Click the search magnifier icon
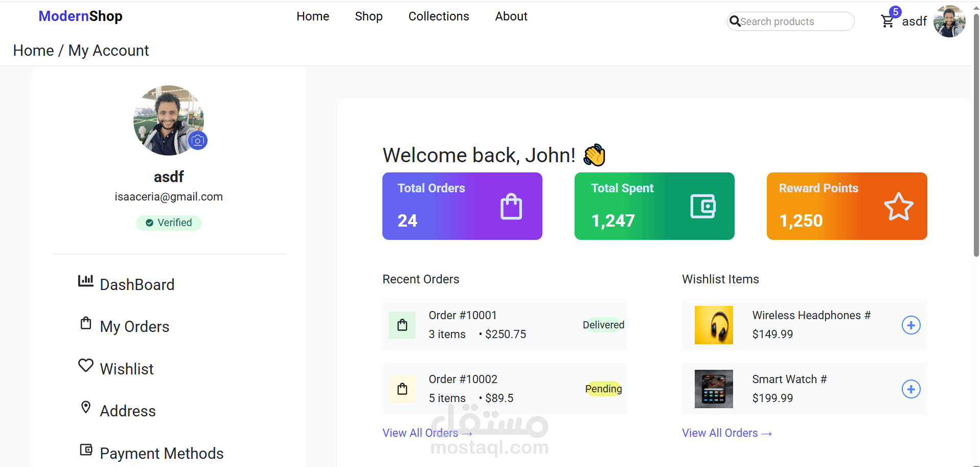 [x=735, y=21]
